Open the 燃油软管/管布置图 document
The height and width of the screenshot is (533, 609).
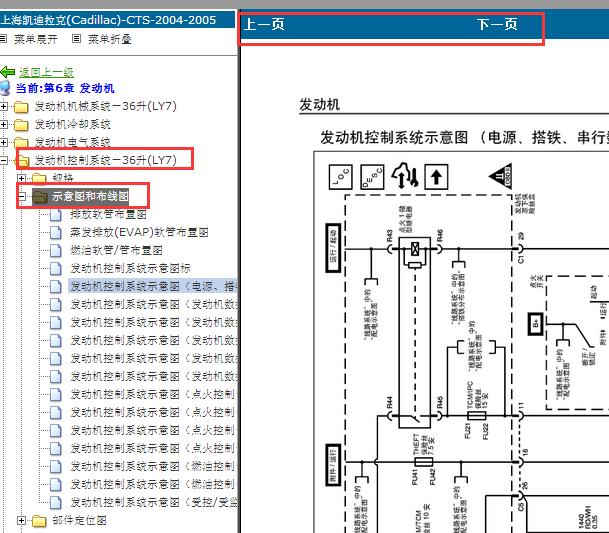116,250
